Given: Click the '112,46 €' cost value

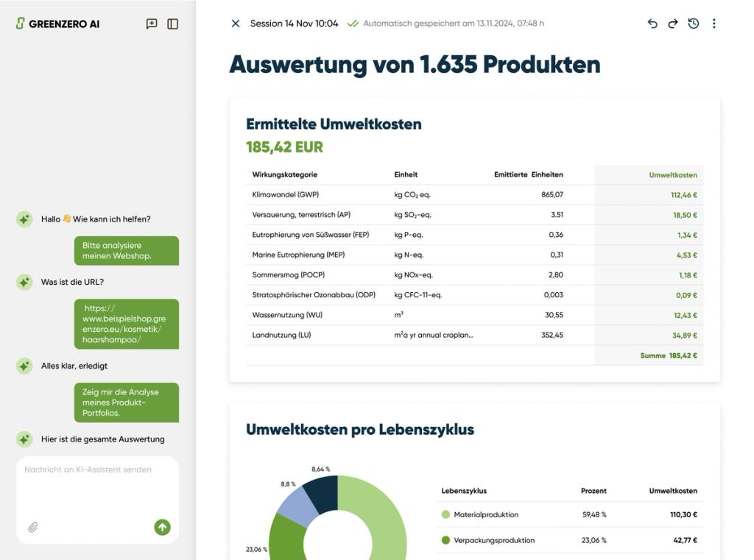Looking at the screenshot, I should (684, 195).
